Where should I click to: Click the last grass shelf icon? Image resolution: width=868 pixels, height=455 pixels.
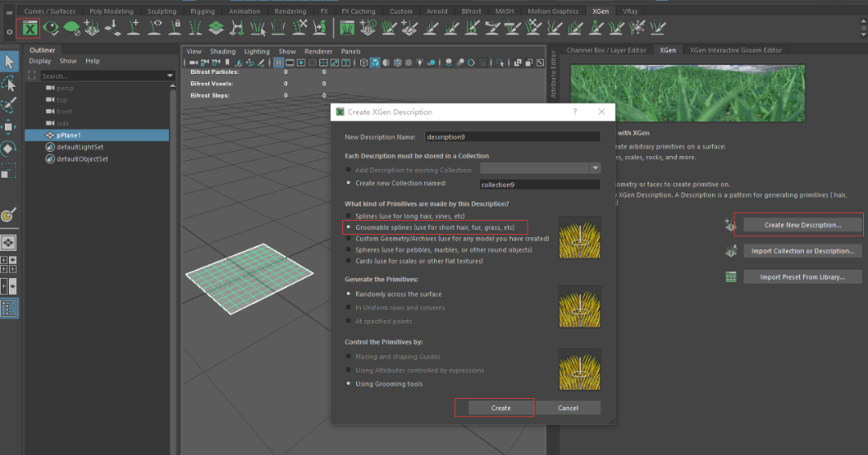pos(657,27)
